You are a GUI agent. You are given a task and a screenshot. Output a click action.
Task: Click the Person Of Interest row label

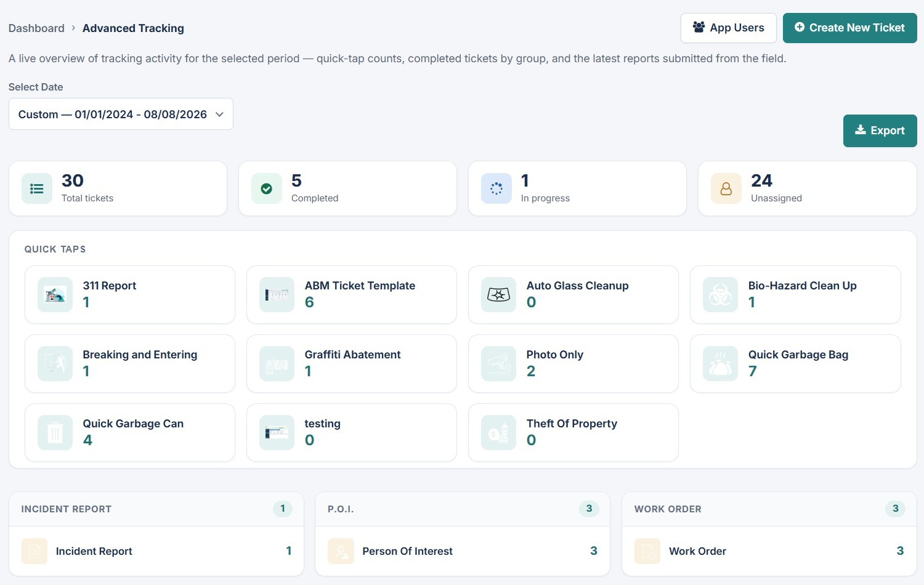(x=408, y=551)
